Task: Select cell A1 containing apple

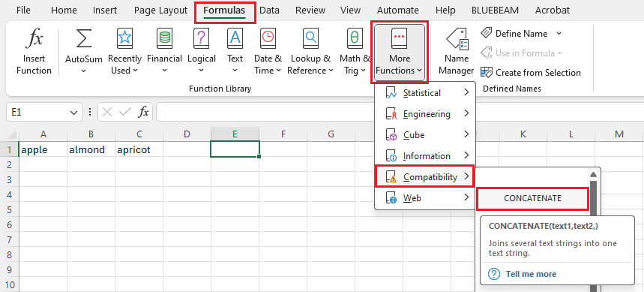Action: 43,149
